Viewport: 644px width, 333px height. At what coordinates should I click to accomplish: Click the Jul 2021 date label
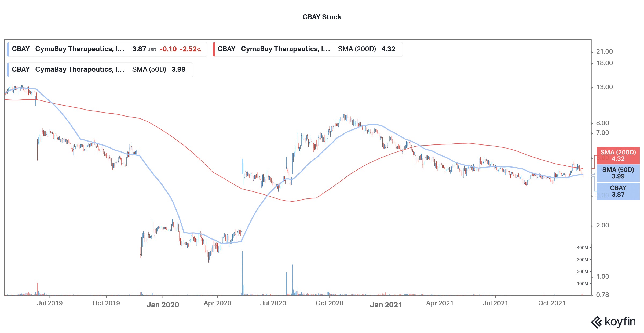pos(495,303)
